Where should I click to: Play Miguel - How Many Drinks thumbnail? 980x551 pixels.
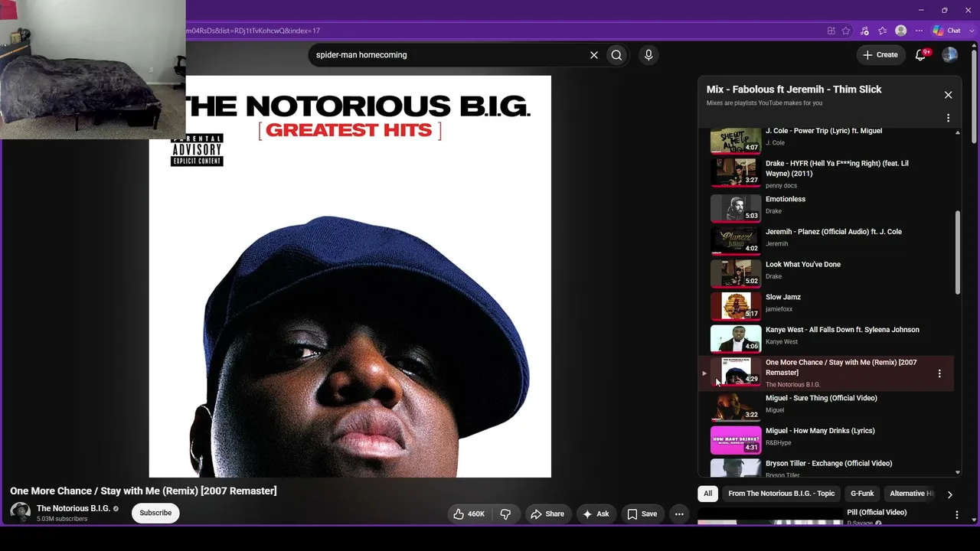point(736,440)
